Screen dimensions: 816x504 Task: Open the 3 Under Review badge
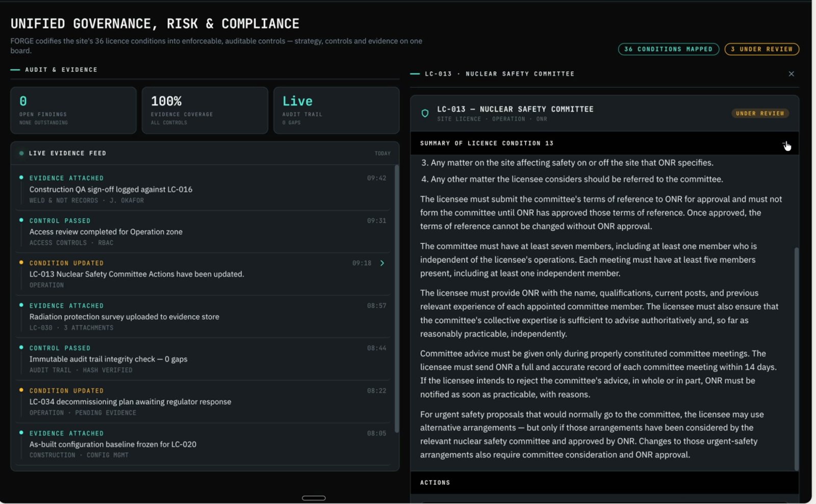point(761,49)
